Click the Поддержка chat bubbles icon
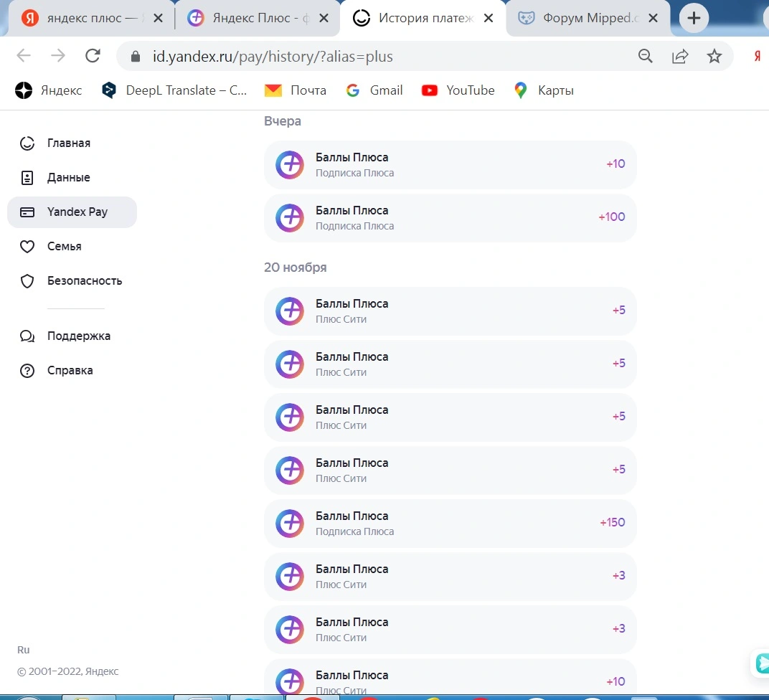 pos(27,336)
